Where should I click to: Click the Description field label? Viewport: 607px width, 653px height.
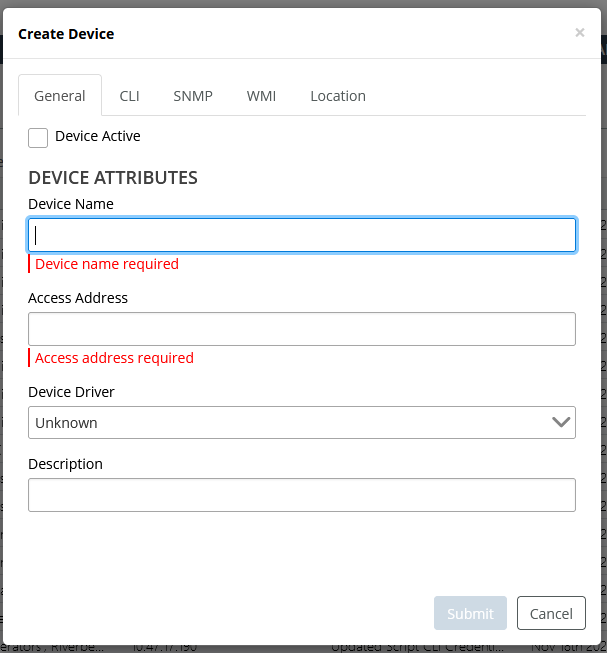[x=66, y=464]
